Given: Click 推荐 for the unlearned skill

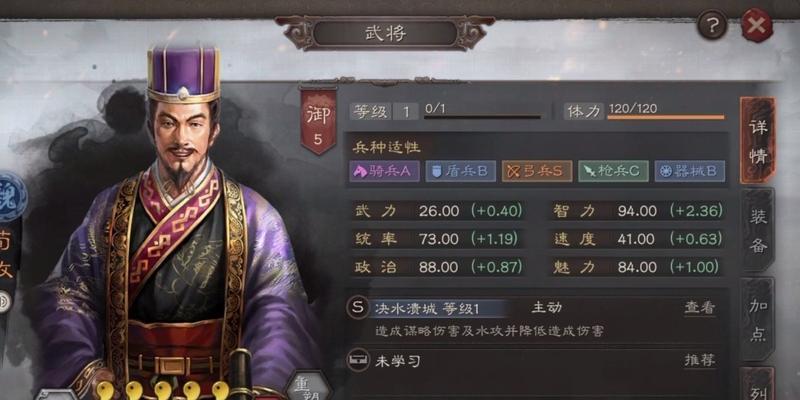Looking at the screenshot, I should (x=699, y=360).
